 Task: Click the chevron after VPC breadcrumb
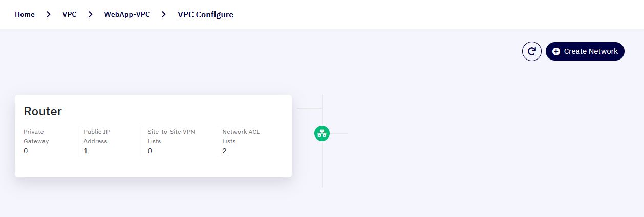click(91, 14)
